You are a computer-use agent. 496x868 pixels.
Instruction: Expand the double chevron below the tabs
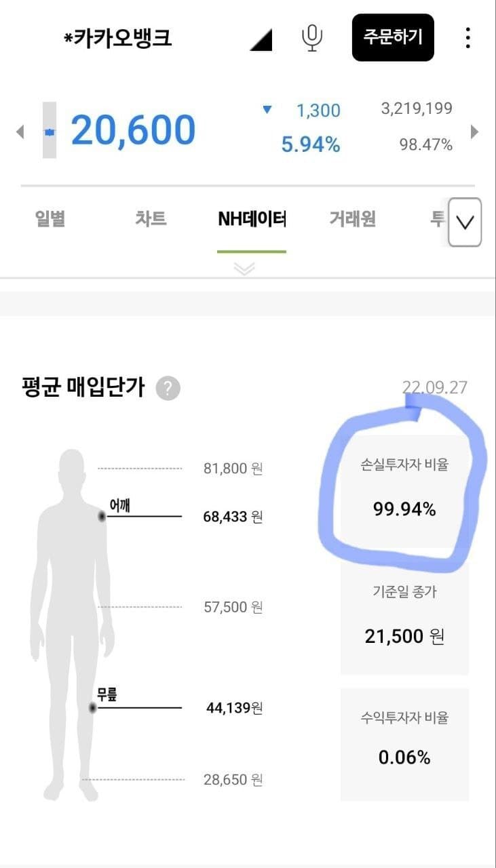pyautogui.click(x=244, y=269)
